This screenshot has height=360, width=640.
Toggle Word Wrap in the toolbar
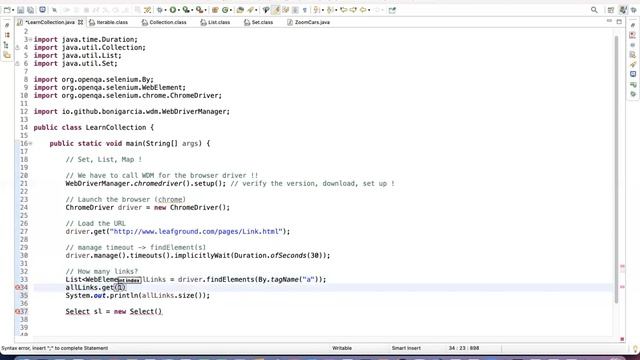click(x=285, y=10)
